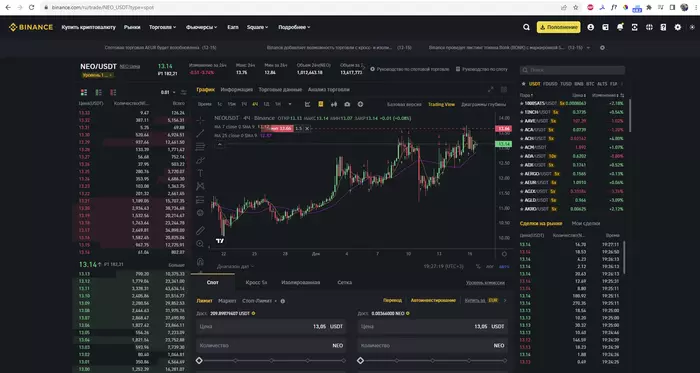Open the user profile icon
The width and height of the screenshot is (700, 373).
591,27
